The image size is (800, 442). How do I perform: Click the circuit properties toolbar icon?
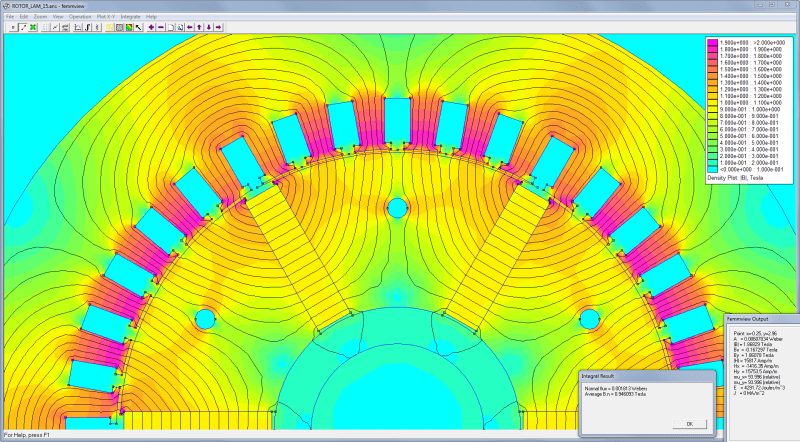[97, 27]
